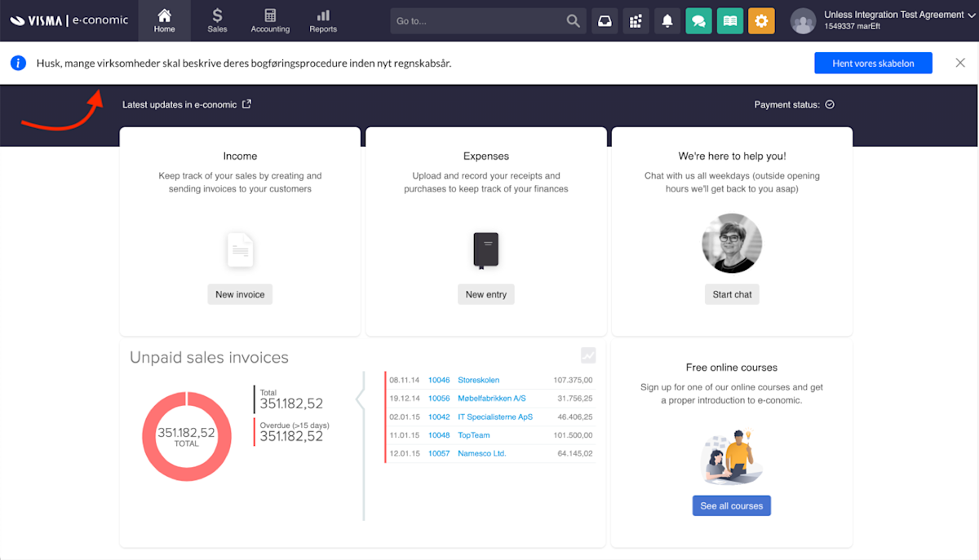The height and width of the screenshot is (560, 979).
Task: Open invoice 10048
Action: pos(439,435)
